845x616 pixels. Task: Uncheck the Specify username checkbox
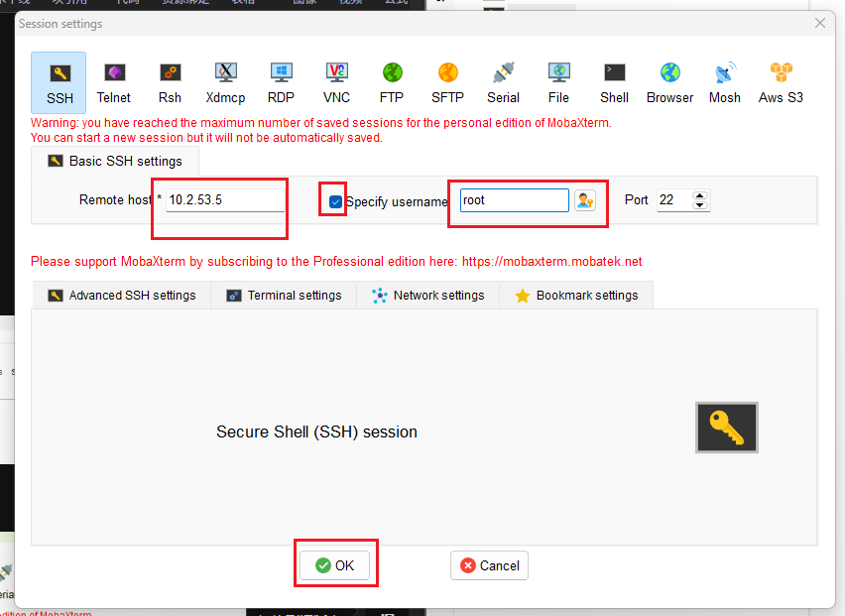335,201
